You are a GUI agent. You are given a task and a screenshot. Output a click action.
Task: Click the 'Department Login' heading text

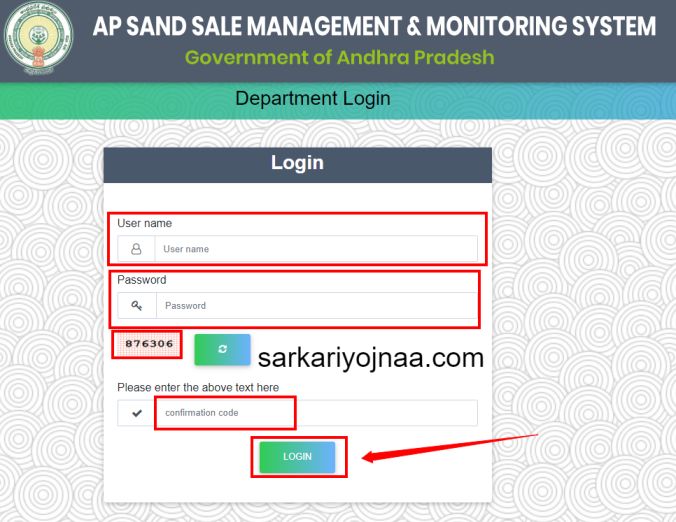(313, 99)
